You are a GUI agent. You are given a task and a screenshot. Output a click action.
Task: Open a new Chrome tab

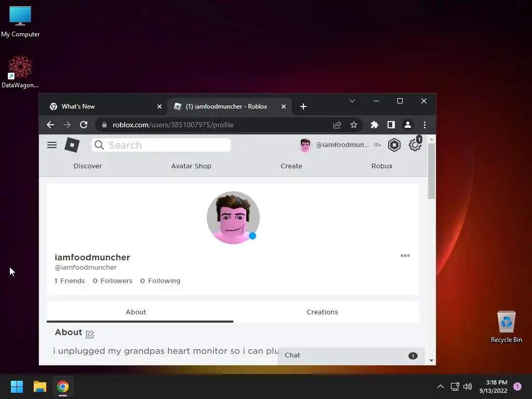(x=303, y=107)
